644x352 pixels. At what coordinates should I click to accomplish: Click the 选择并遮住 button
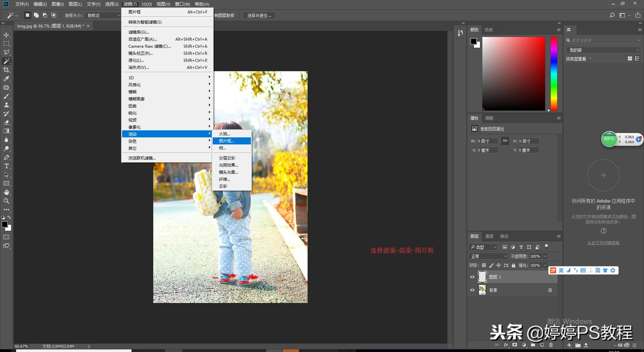point(259,15)
